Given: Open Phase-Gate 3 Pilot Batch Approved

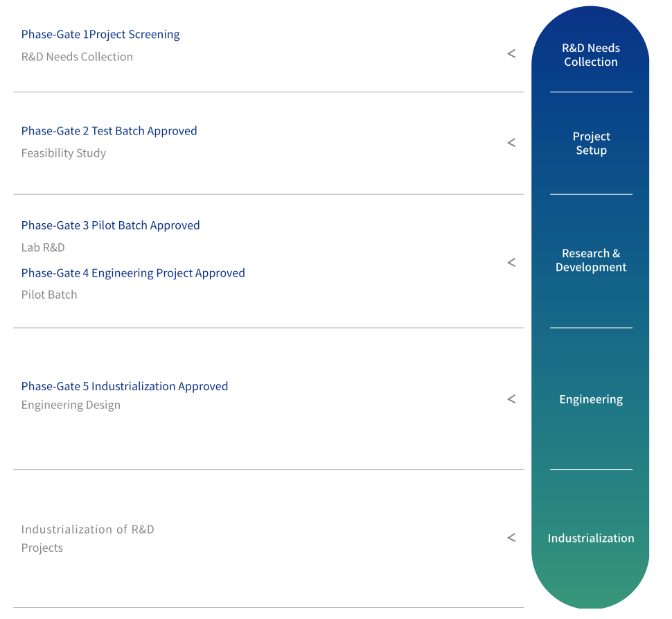Looking at the screenshot, I should (110, 225).
